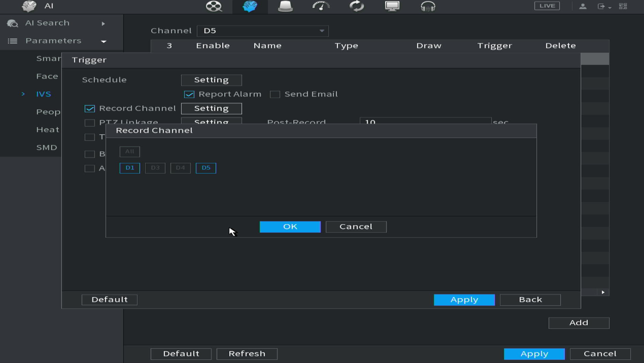Open the Display monitor icon
This screenshot has width=644, height=363.
(392, 6)
